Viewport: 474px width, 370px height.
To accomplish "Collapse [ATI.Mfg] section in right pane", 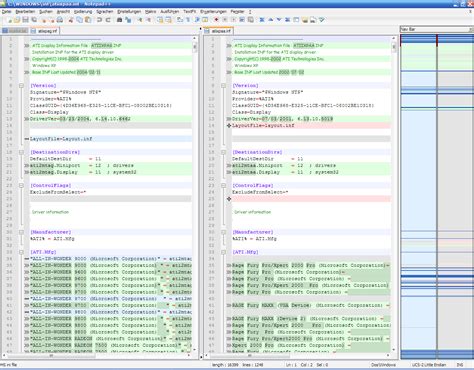I will tap(224, 252).
